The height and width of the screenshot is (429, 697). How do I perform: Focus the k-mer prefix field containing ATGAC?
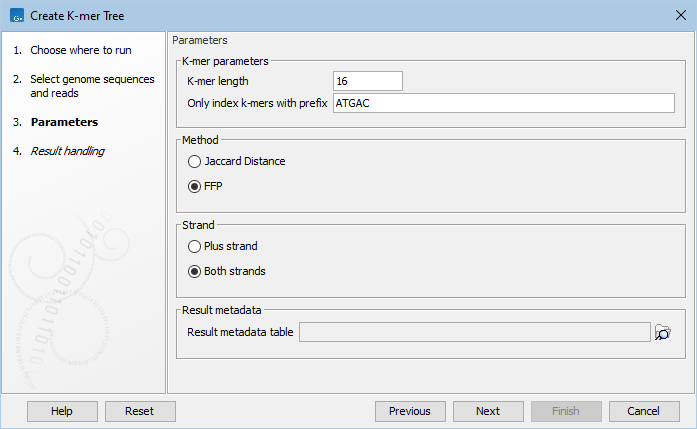(503, 103)
